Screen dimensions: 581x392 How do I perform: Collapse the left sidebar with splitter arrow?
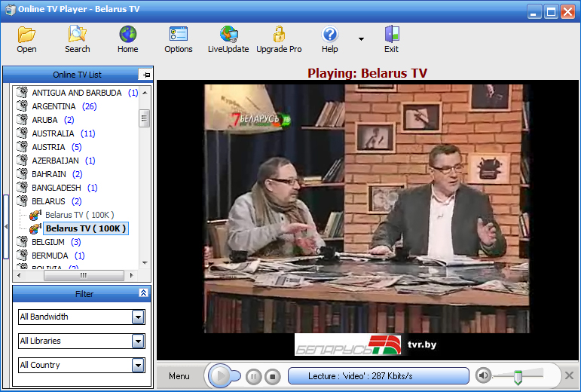(6, 226)
